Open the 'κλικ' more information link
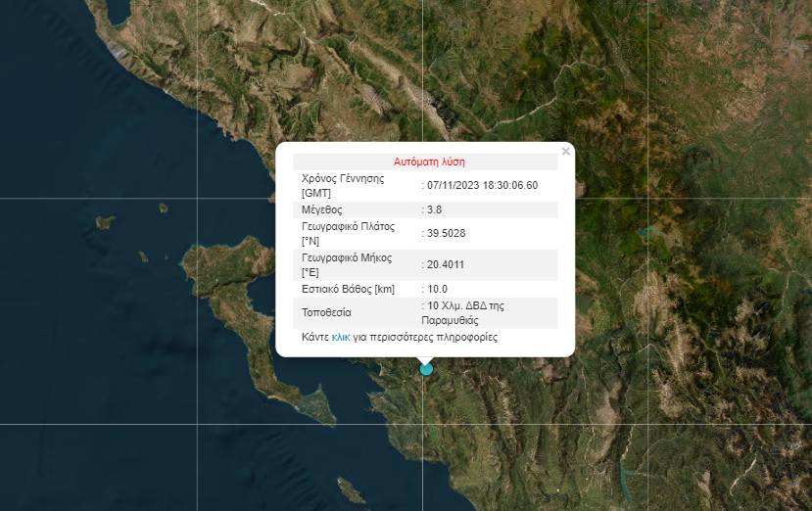Viewport: 812px width, 511px height. coord(341,337)
